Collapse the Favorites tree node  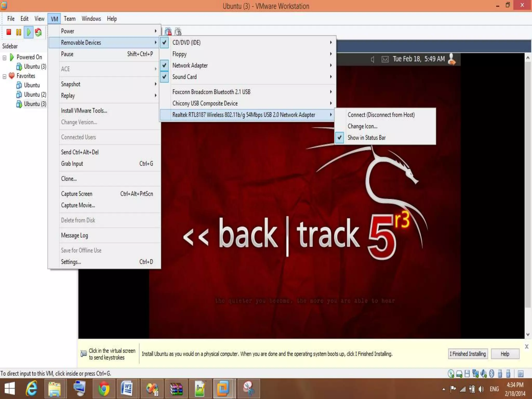click(4, 76)
